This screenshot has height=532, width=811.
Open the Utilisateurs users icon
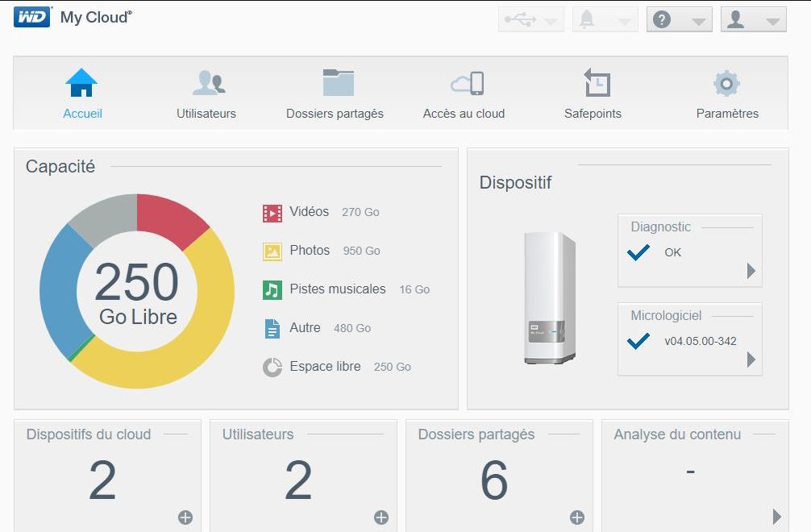[209, 83]
